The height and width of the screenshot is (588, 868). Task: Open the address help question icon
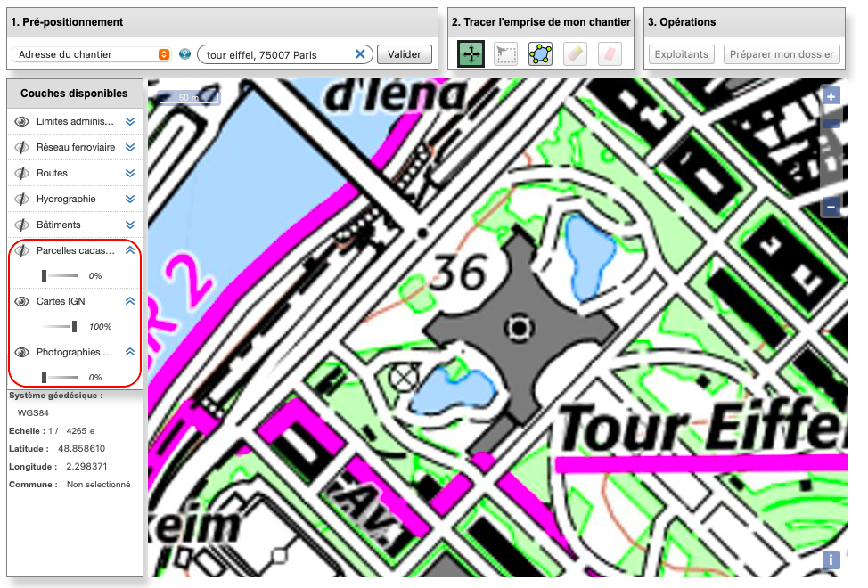[184, 54]
